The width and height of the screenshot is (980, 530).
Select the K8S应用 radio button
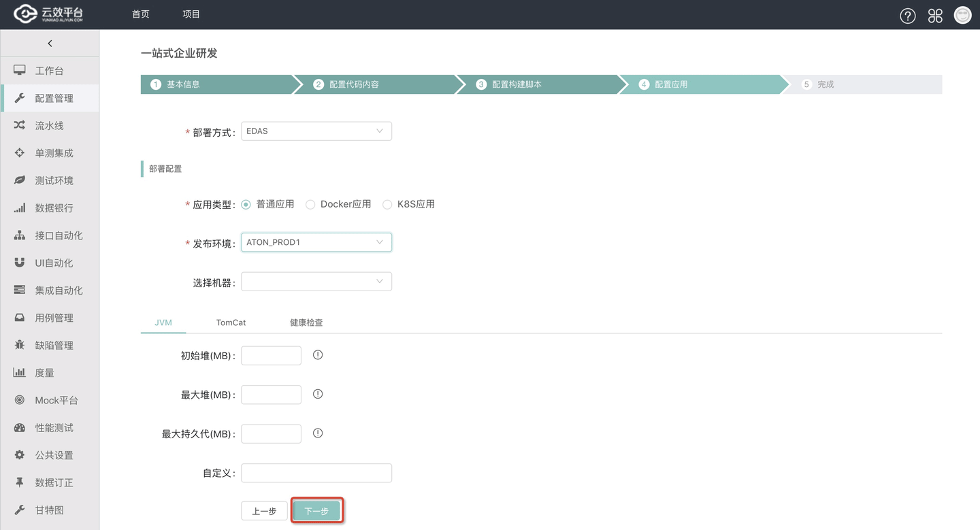387,204
